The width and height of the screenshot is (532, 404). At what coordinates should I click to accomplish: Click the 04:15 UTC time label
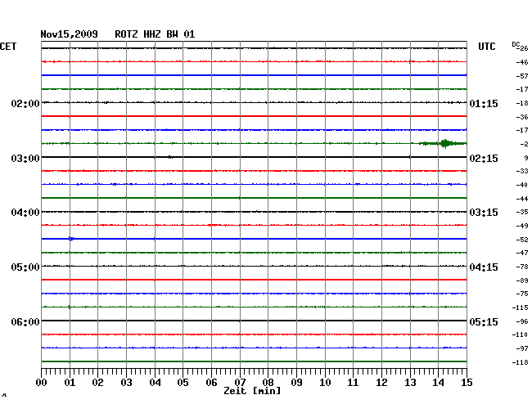484,267
